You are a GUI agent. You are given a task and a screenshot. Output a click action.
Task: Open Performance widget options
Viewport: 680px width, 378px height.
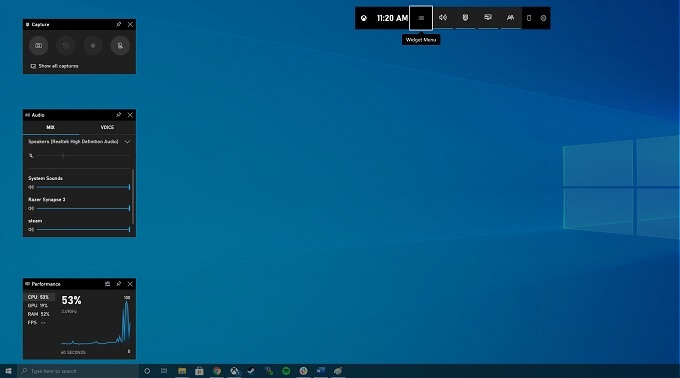pos(107,284)
